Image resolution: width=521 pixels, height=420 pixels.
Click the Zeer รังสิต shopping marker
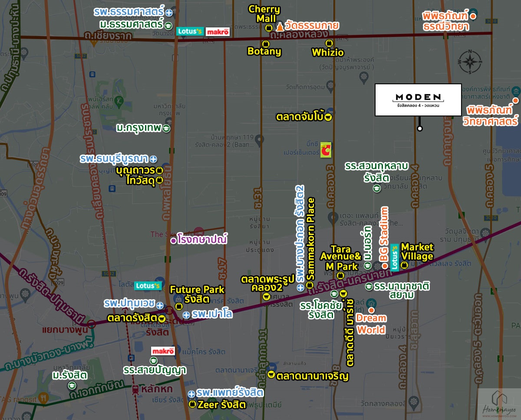point(192,405)
